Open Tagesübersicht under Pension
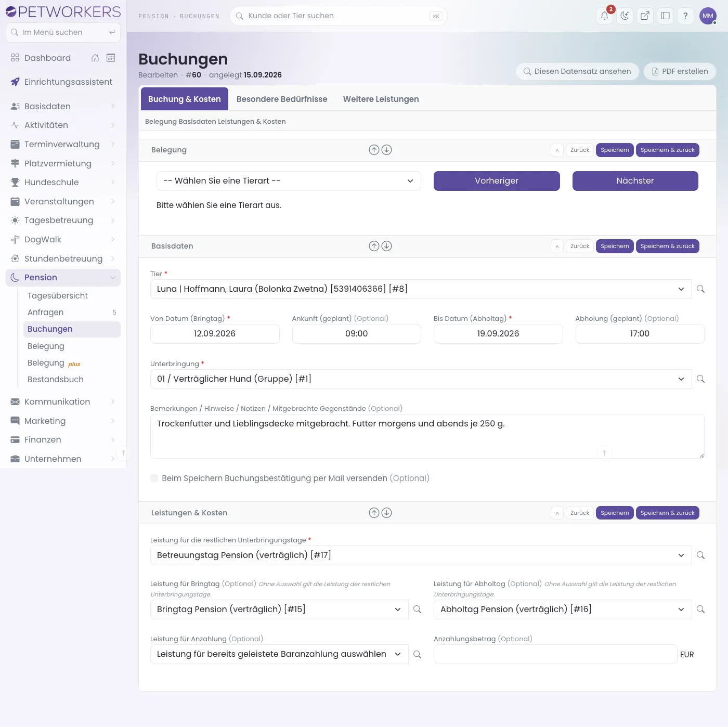The height and width of the screenshot is (727, 728). [x=72, y=295]
